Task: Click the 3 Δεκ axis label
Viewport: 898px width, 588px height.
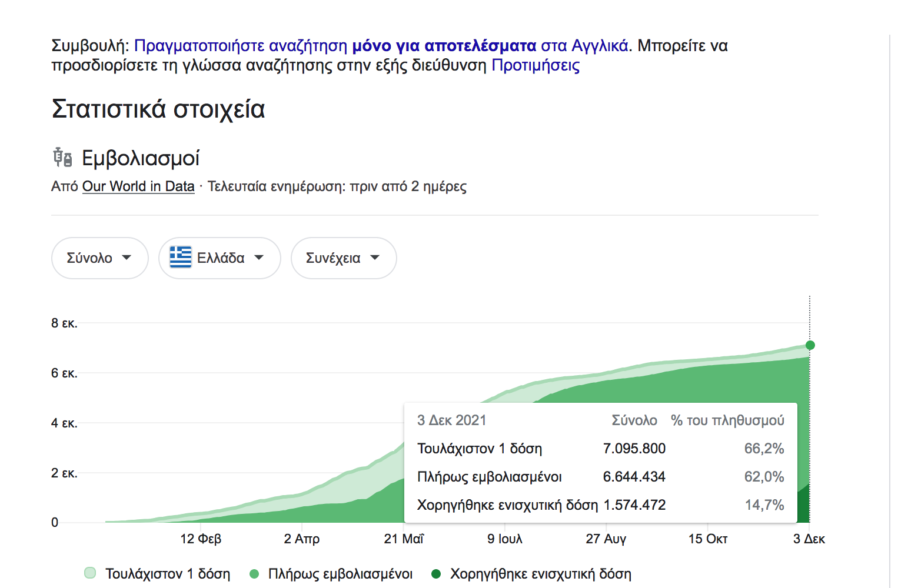Action: pyautogui.click(x=809, y=539)
